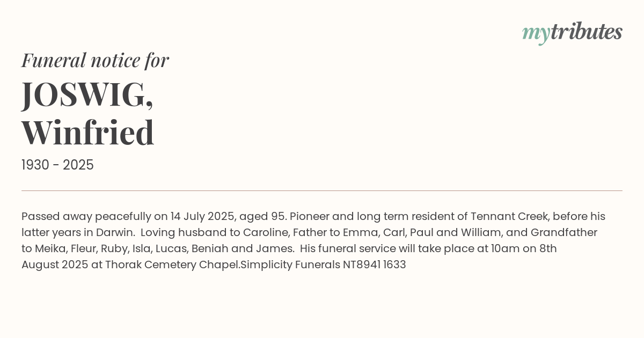
Task: Click the years 1930 - 2025
Action: 57,165
